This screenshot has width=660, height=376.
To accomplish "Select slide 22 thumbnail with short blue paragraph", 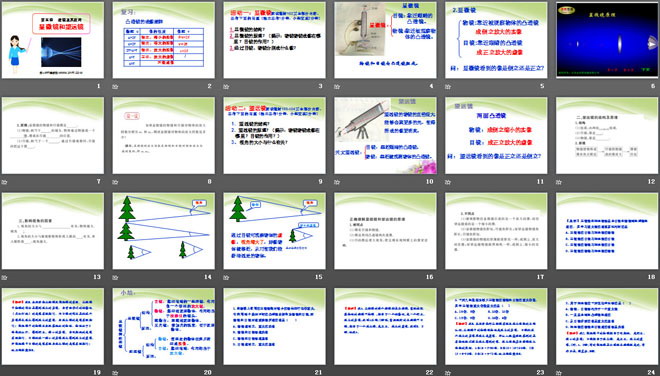I will (x=385, y=326).
